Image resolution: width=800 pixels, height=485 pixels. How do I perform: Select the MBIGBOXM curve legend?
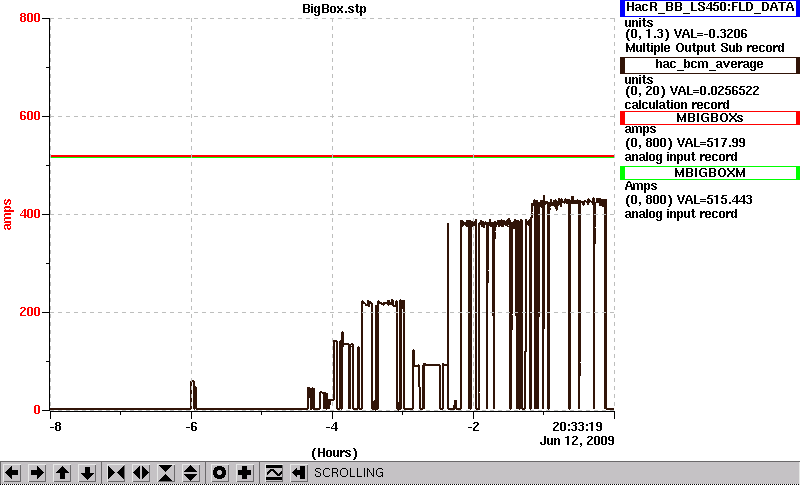pyautogui.click(x=710, y=173)
